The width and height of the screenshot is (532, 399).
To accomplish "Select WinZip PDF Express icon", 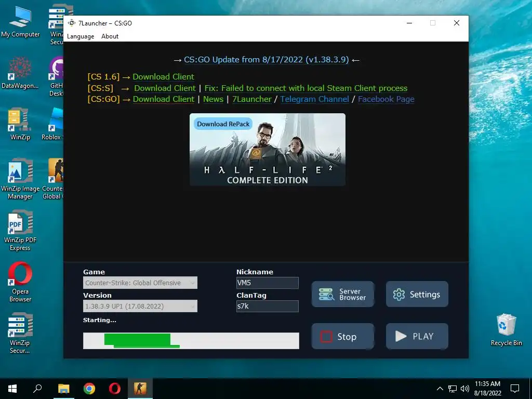I will tap(20, 231).
